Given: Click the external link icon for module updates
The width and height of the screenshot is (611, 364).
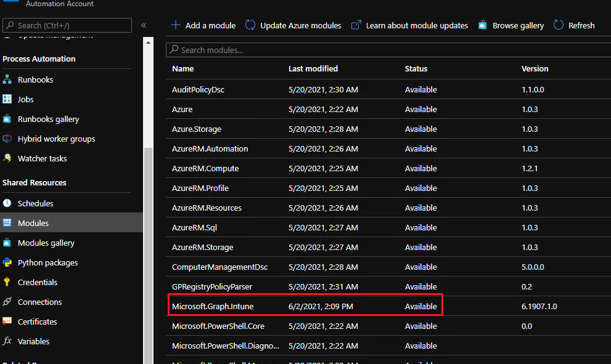Looking at the screenshot, I should (x=356, y=25).
